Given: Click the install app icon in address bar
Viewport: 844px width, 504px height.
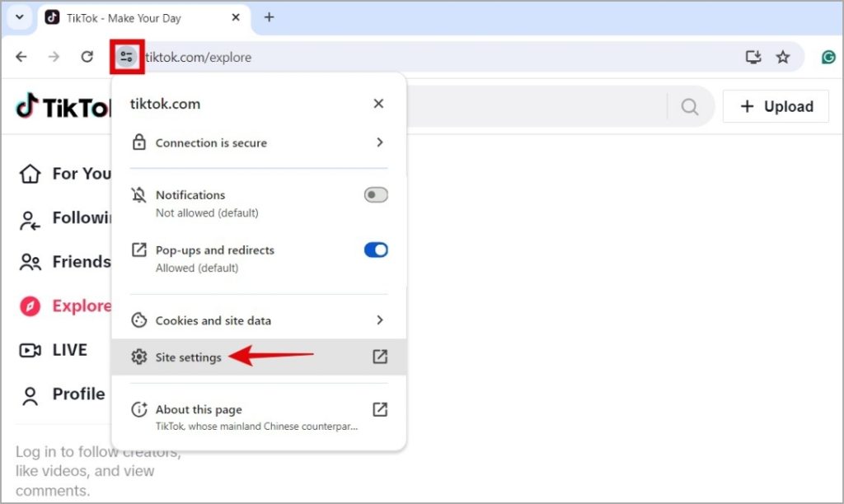Looking at the screenshot, I should [753, 57].
